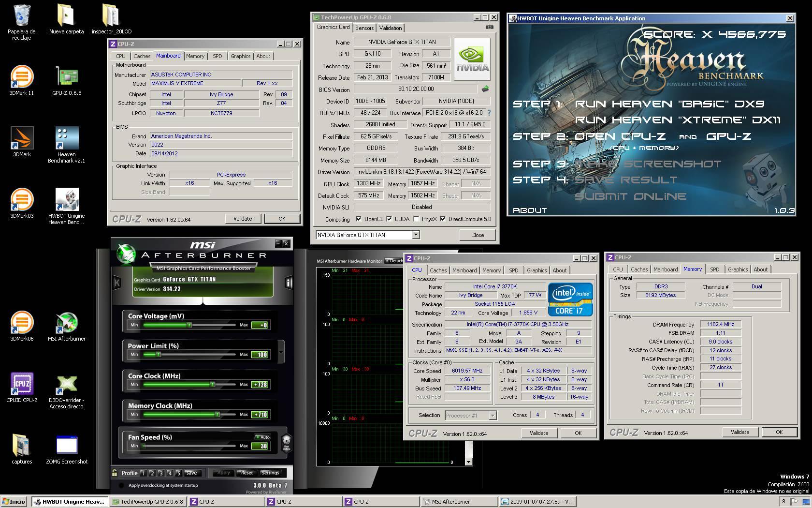Open HWBOT Unigine Heaven Benchmark desktop shortcut
Screen dimensions: 812x508
(x=66, y=206)
